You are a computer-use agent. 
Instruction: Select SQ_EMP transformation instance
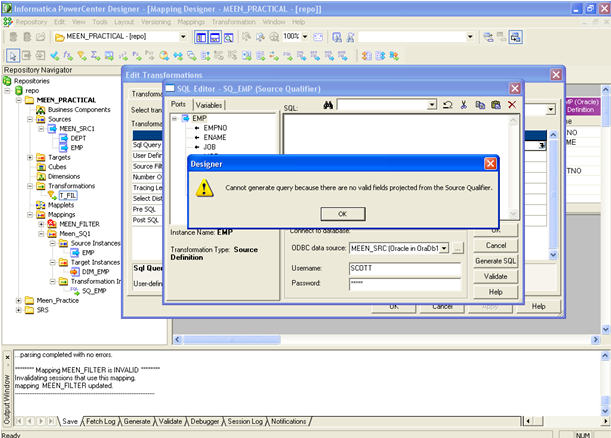pyautogui.click(x=94, y=291)
